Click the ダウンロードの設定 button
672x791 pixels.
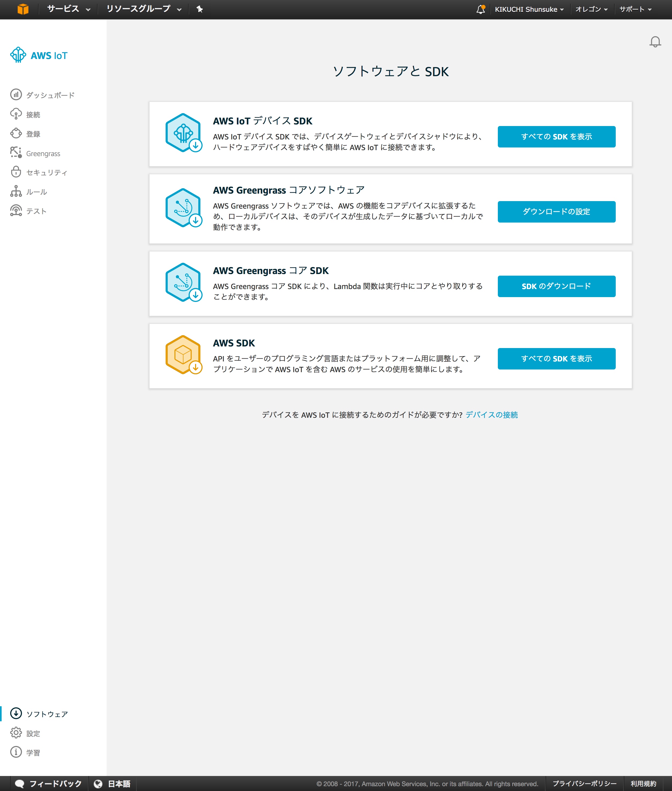[x=556, y=212]
